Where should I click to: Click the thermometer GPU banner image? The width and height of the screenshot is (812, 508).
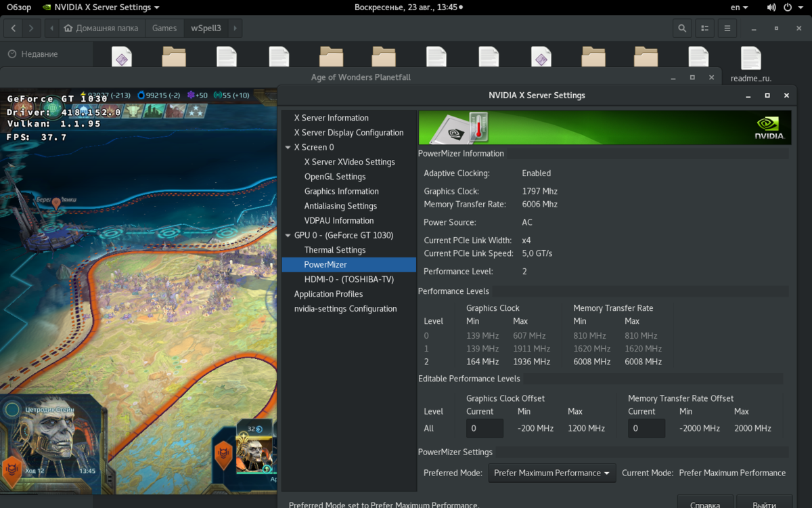point(460,127)
